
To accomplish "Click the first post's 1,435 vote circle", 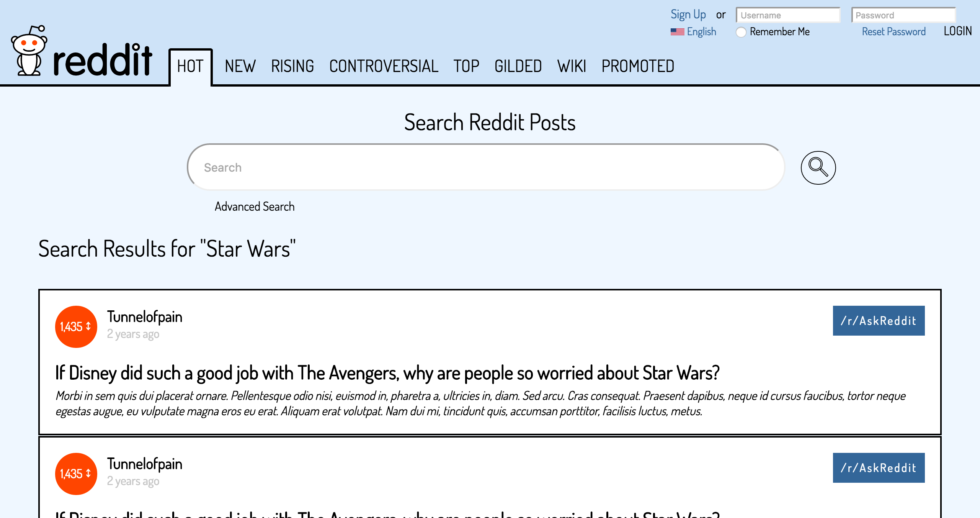I will click(x=76, y=326).
